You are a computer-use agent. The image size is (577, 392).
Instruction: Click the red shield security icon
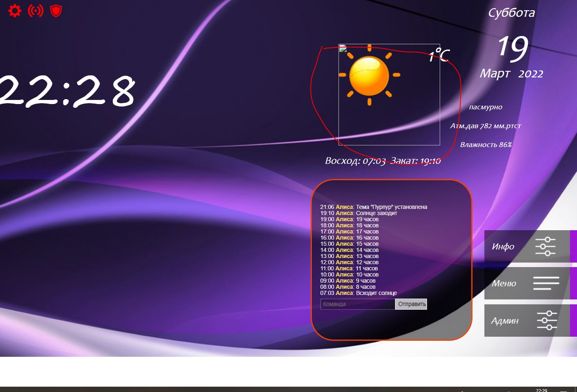56,11
